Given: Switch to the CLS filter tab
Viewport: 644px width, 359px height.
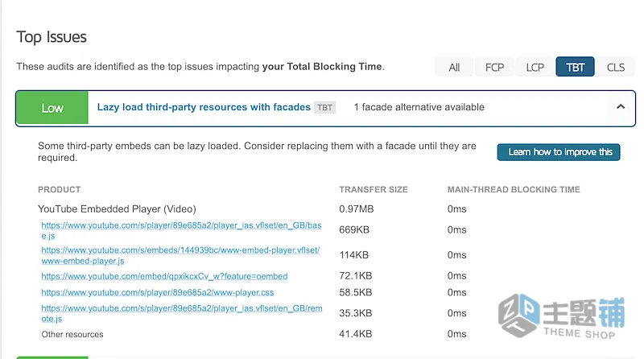Looking at the screenshot, I should click(x=616, y=67).
